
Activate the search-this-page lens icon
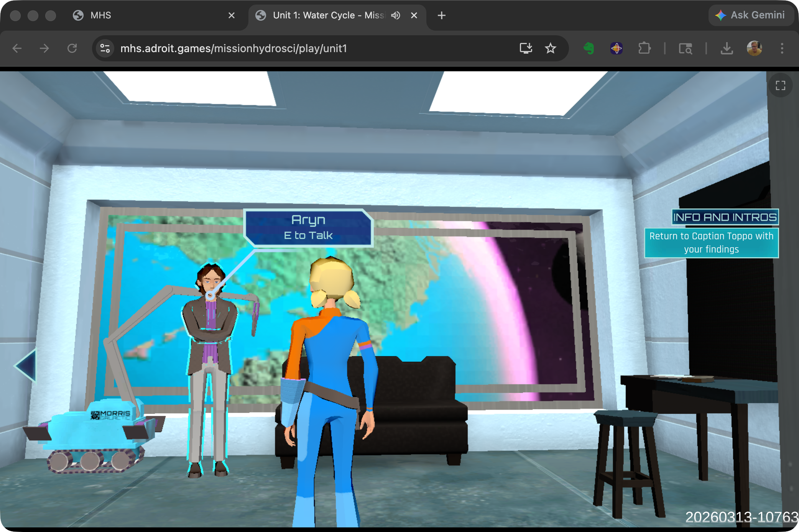click(686, 48)
